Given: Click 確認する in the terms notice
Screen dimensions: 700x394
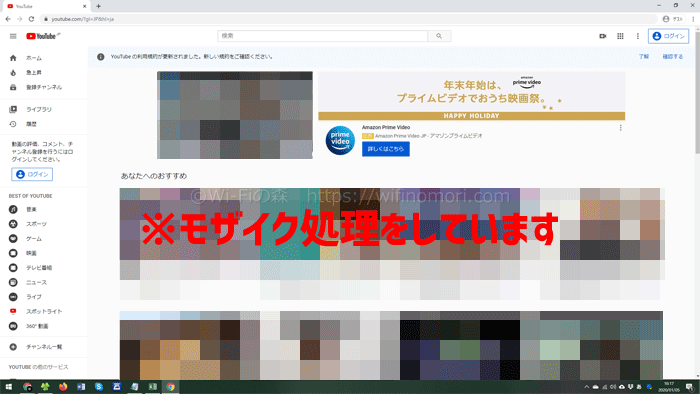Looking at the screenshot, I should pos(672,57).
